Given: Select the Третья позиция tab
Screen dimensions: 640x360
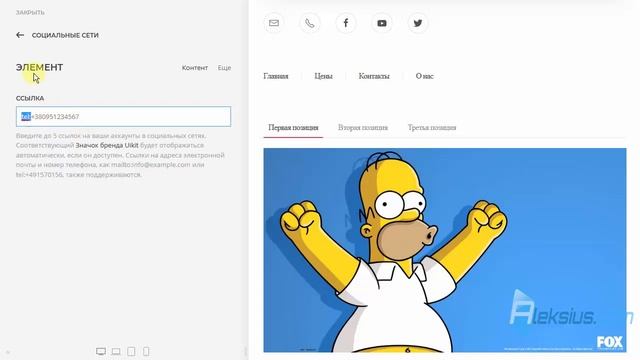Looking at the screenshot, I should pos(432,127).
